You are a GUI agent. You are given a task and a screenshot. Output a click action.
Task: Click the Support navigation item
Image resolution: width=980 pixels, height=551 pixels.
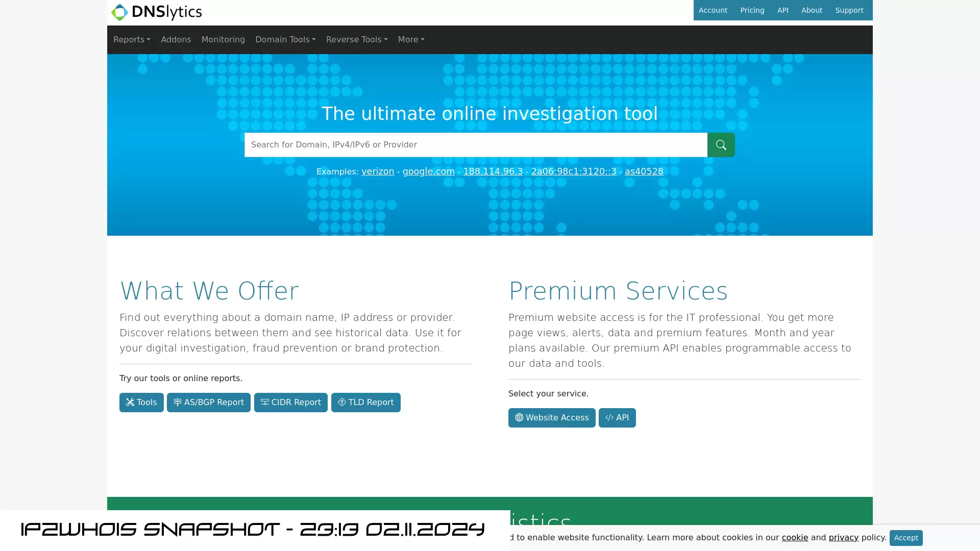(849, 10)
